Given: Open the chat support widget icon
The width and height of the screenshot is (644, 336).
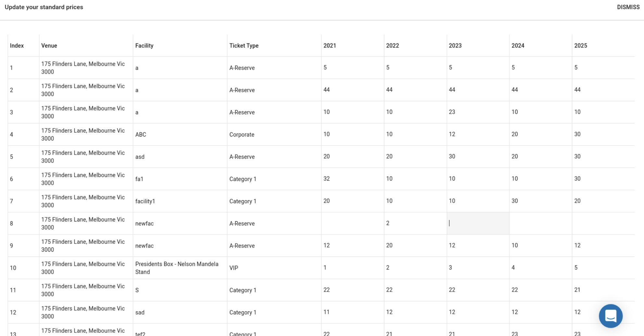Looking at the screenshot, I should click(x=610, y=316).
